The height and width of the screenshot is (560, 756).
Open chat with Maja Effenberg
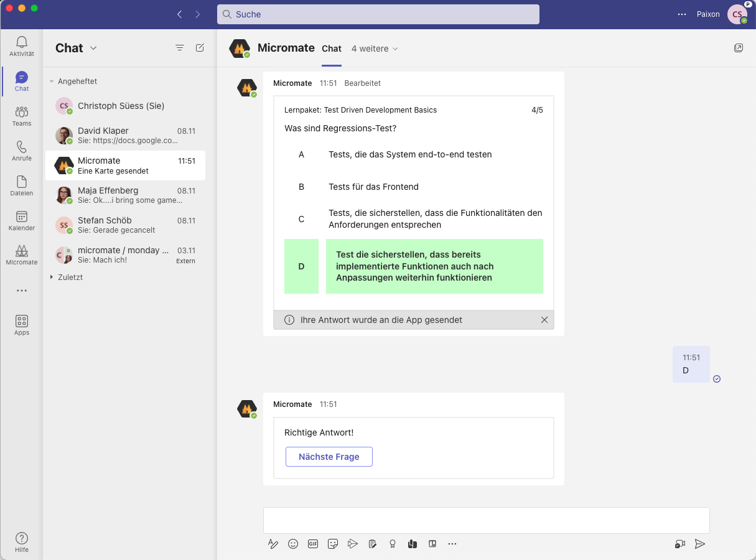125,195
